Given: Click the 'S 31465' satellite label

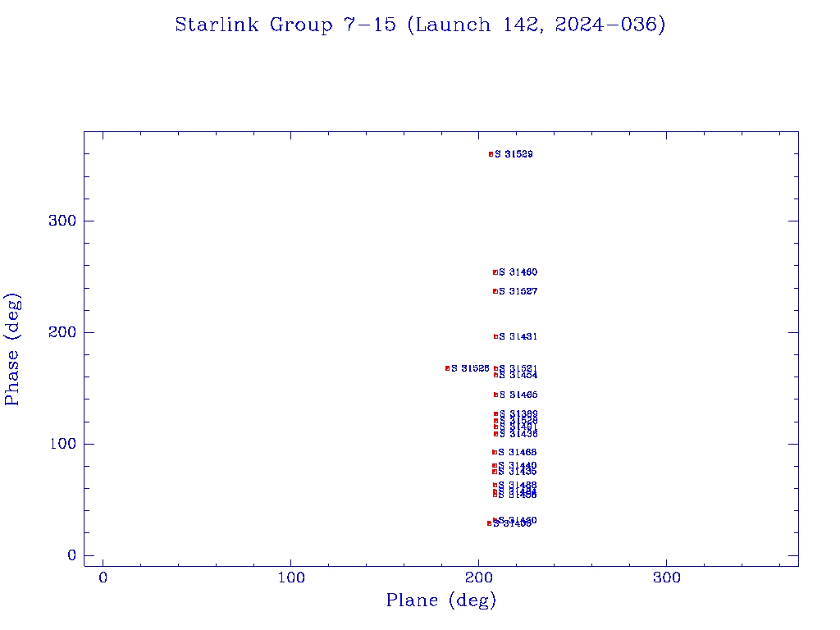Looking at the screenshot, I should click(518, 395).
